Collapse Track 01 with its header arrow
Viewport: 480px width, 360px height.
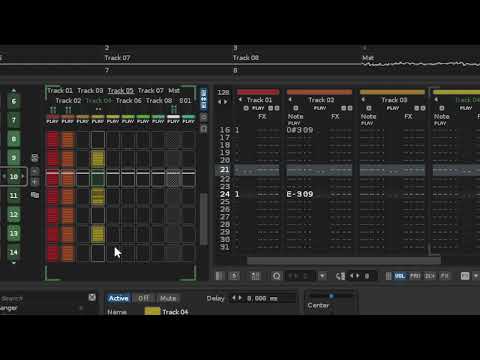[240, 100]
